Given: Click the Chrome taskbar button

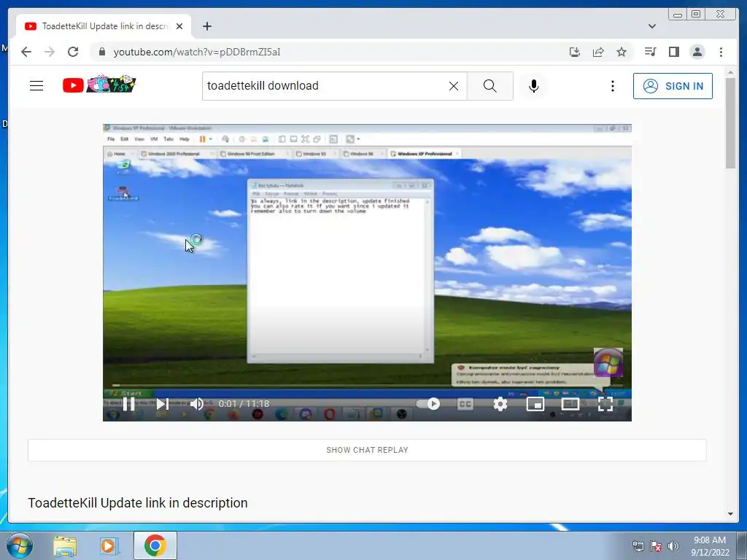Looking at the screenshot, I should point(155,545).
